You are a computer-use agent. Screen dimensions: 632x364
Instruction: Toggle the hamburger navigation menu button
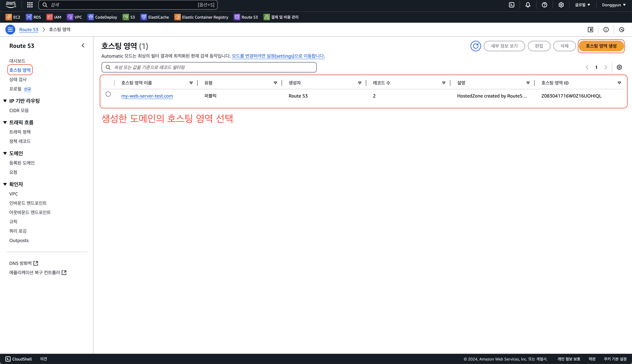point(10,30)
